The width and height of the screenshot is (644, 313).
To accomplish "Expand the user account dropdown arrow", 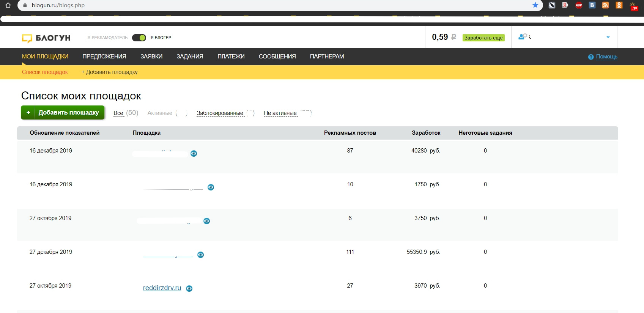I will pos(608,37).
